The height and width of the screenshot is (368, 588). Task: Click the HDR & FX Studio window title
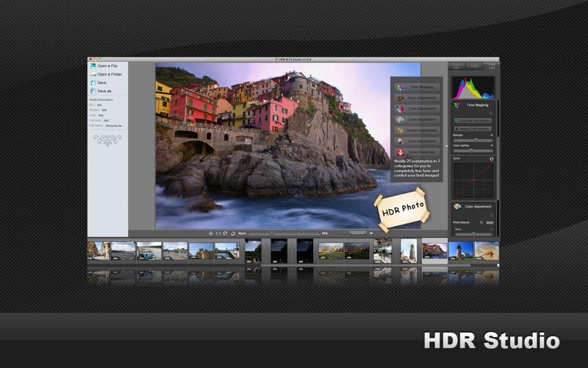point(293,60)
